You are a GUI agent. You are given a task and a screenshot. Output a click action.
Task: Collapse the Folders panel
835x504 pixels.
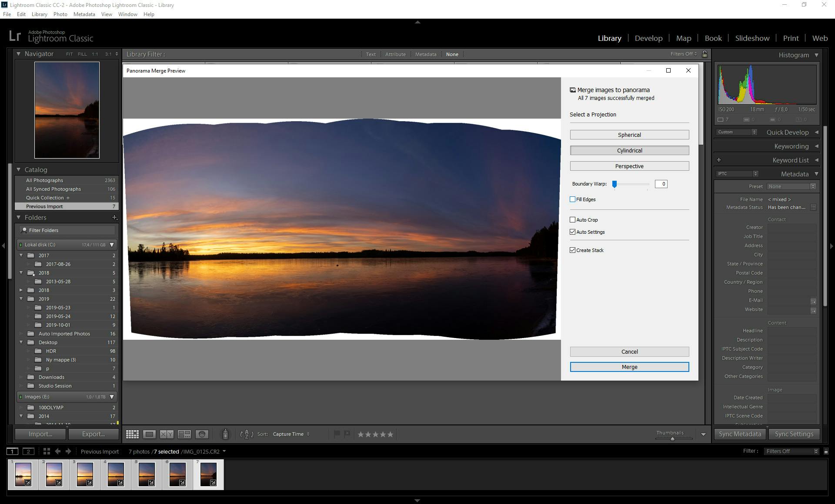[x=19, y=217]
